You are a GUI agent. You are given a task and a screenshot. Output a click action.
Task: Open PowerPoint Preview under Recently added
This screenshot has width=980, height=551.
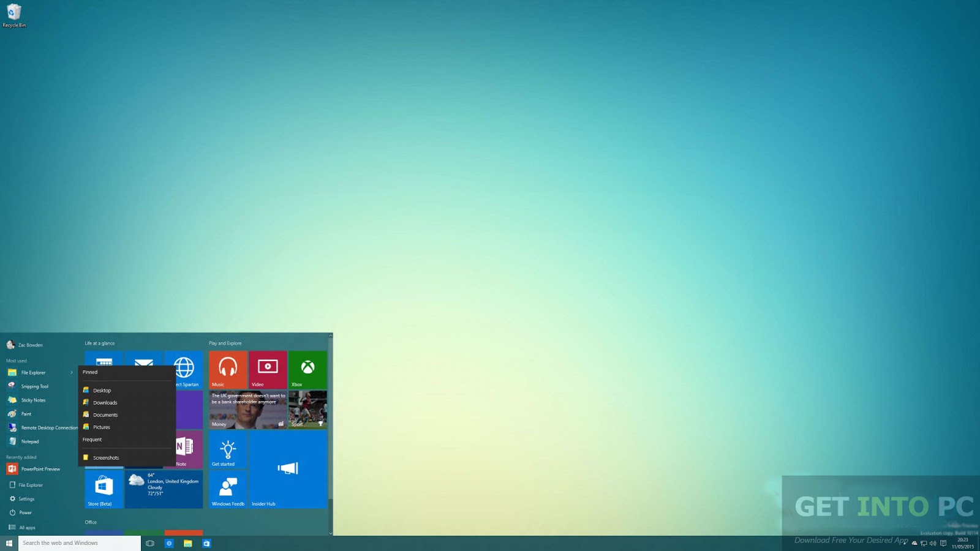(x=40, y=469)
